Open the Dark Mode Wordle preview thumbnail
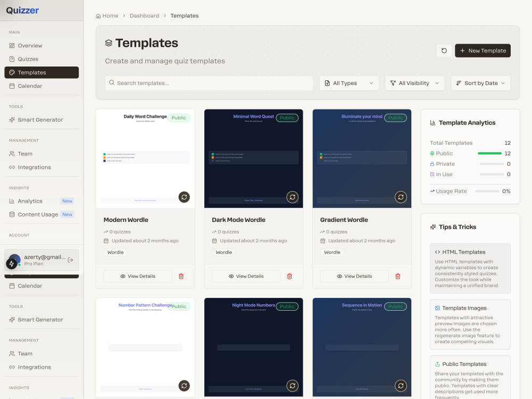The width and height of the screenshot is (532, 399). point(253,159)
